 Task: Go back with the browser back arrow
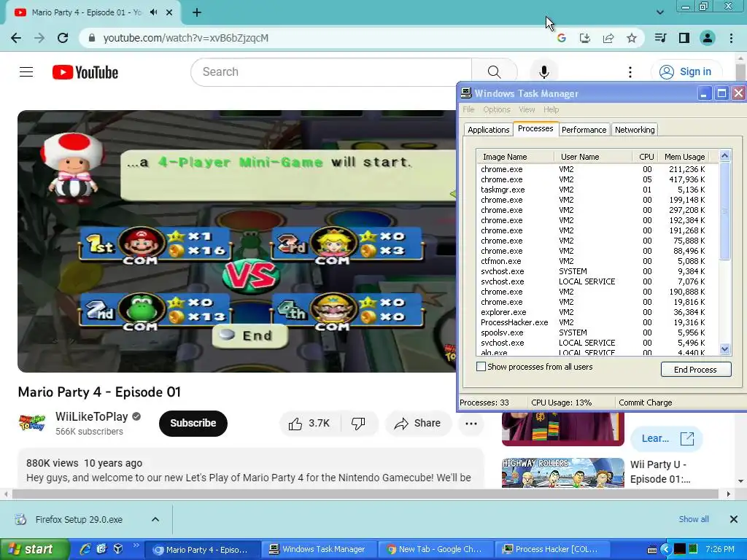click(16, 38)
